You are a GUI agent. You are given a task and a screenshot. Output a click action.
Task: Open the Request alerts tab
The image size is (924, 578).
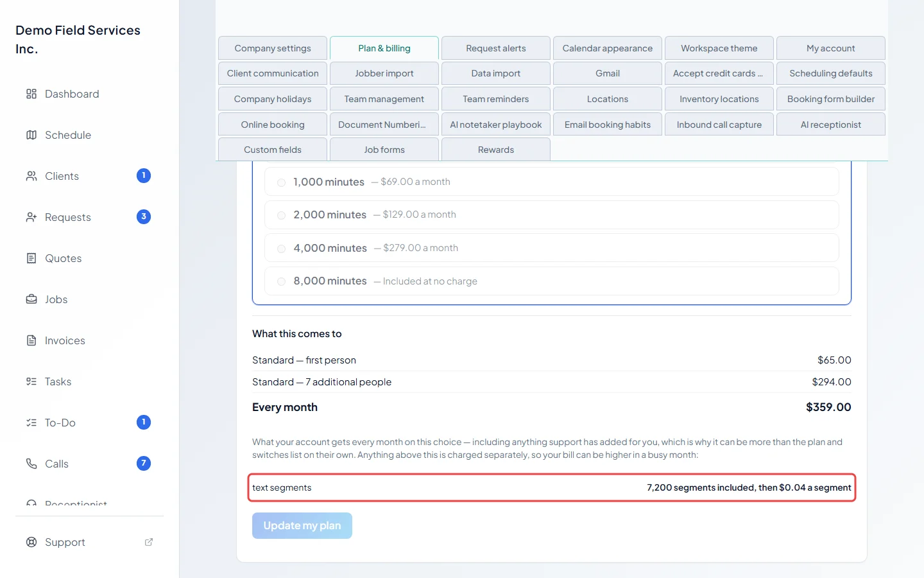496,48
